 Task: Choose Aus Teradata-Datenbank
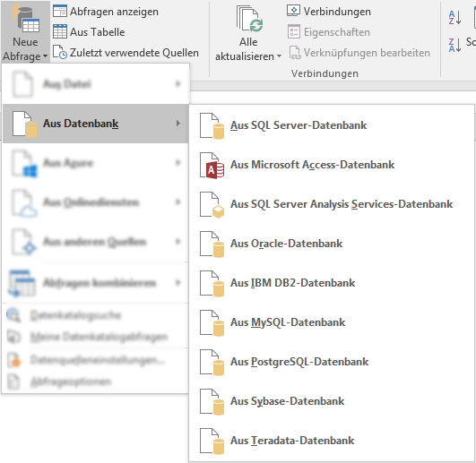click(332, 441)
